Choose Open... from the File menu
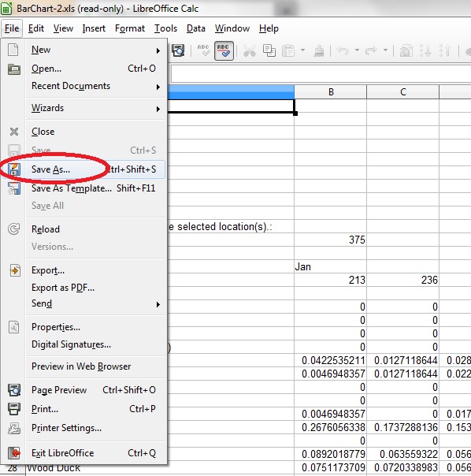The width and height of the screenshot is (471, 476). point(94,69)
